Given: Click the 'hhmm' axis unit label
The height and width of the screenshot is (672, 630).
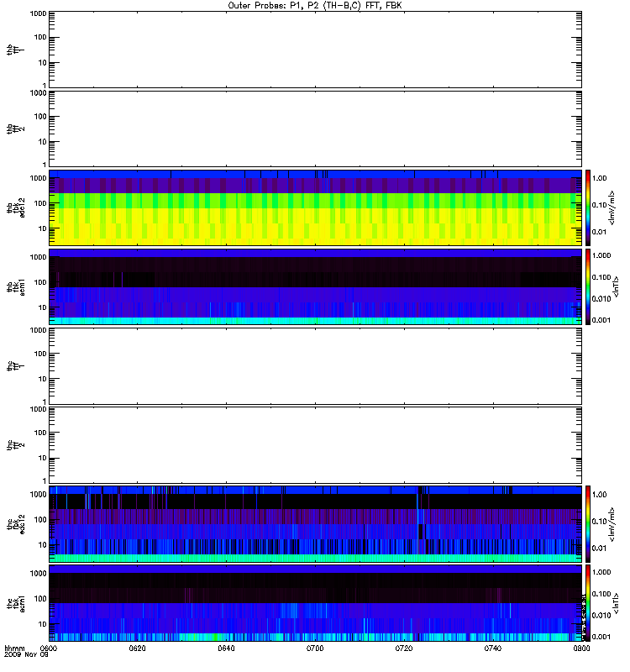Looking at the screenshot, I should pyautogui.click(x=14, y=648).
